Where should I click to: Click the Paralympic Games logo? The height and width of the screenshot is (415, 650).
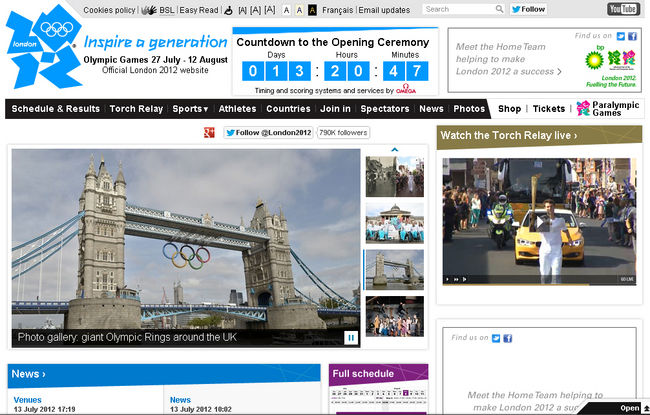609,108
